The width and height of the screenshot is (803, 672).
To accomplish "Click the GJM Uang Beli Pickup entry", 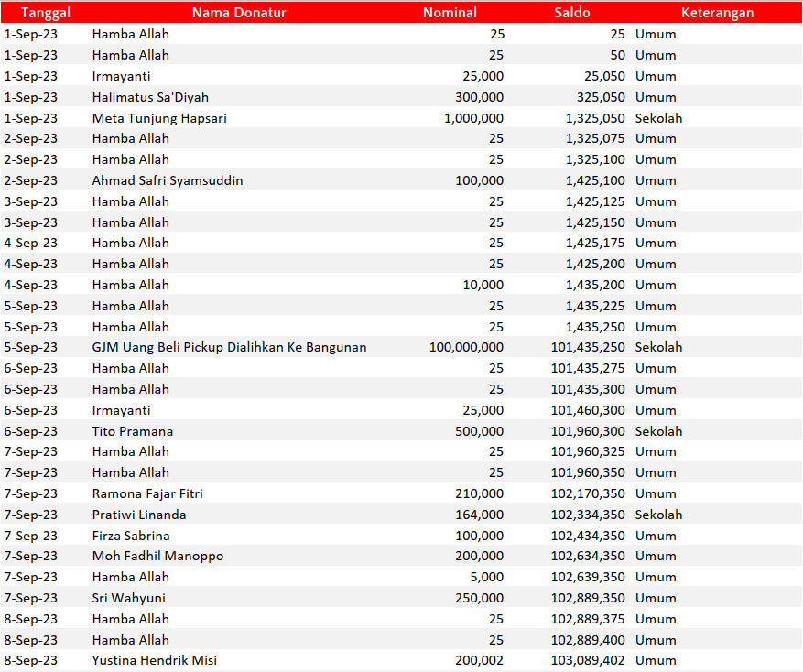I will tap(229, 347).
